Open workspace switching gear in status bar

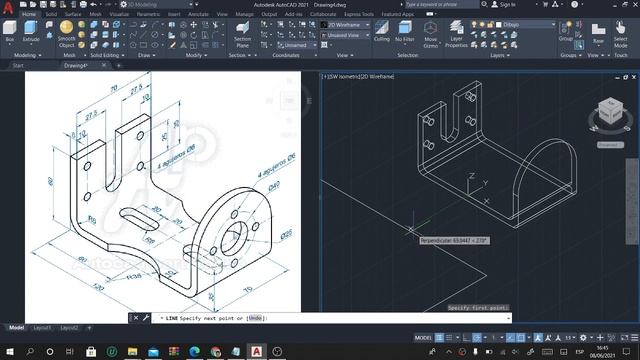click(x=583, y=338)
